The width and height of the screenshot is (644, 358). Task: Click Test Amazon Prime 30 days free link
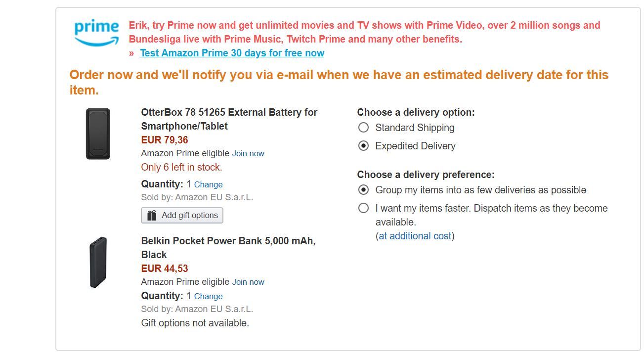pyautogui.click(x=232, y=53)
